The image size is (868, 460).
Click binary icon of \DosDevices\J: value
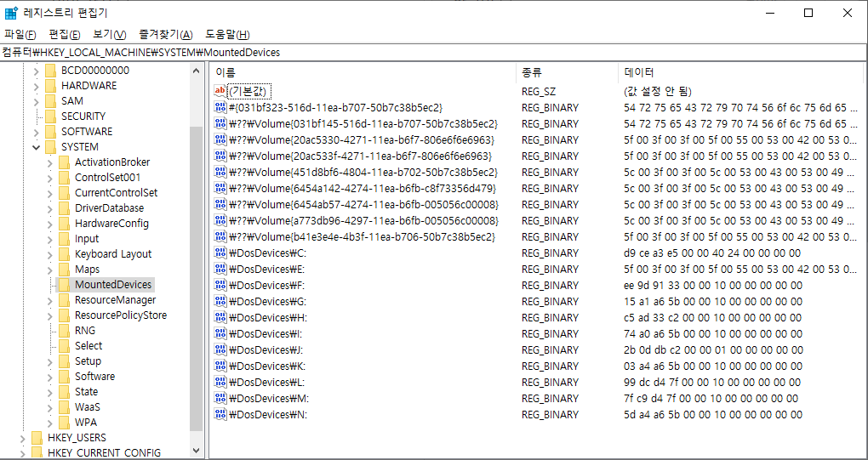pyautogui.click(x=220, y=350)
